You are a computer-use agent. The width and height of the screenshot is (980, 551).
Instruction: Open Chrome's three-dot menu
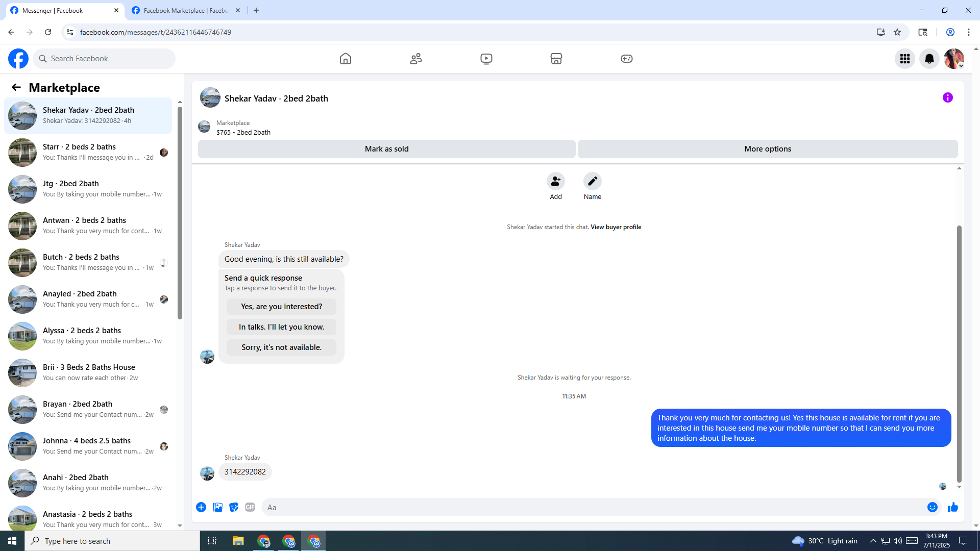click(x=969, y=32)
